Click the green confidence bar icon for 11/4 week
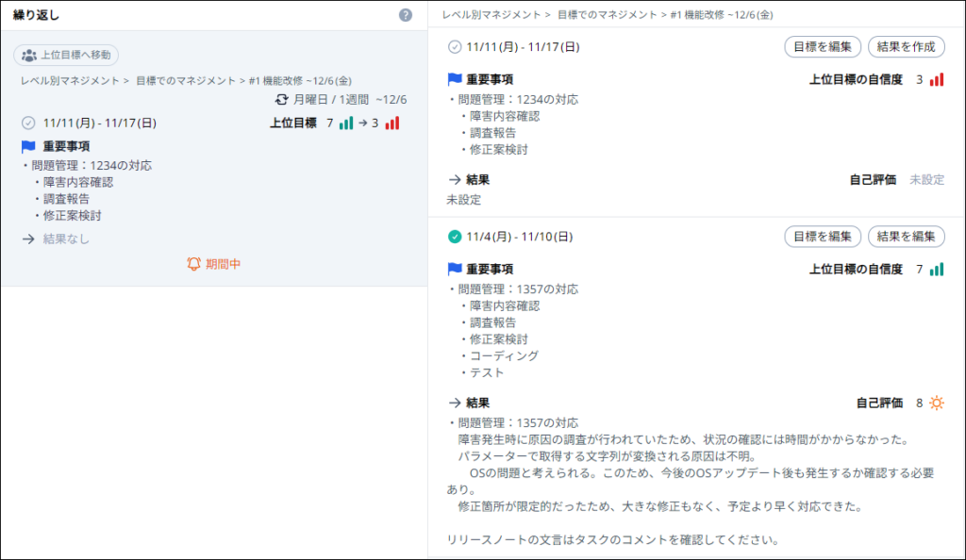 coord(937,269)
